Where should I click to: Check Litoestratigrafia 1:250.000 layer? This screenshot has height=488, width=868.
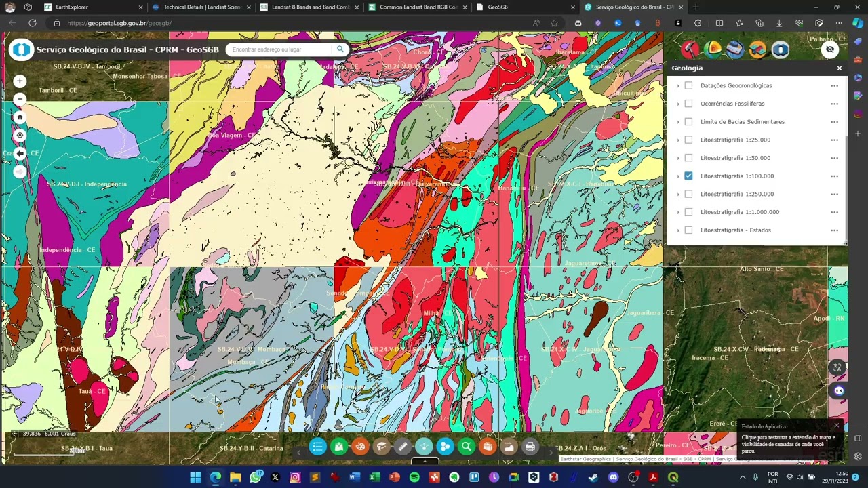pyautogui.click(x=688, y=194)
